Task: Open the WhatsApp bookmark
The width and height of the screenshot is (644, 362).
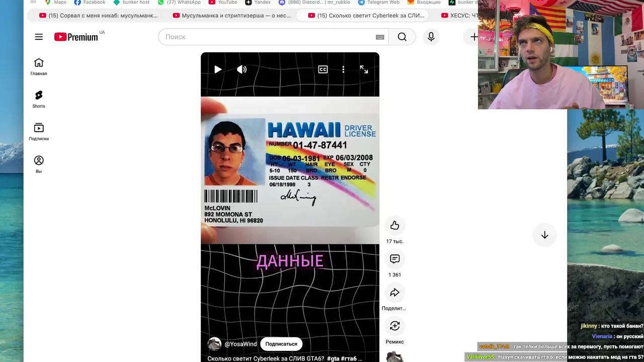Action: (179, 3)
